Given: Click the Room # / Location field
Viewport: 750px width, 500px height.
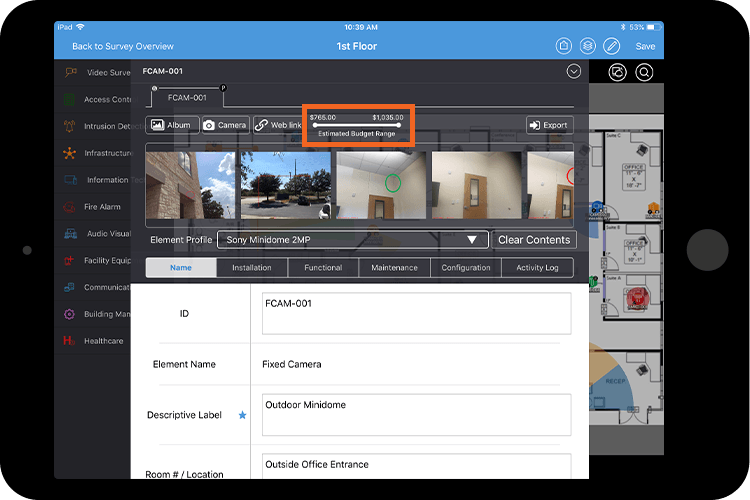Looking at the screenshot, I should (417, 467).
